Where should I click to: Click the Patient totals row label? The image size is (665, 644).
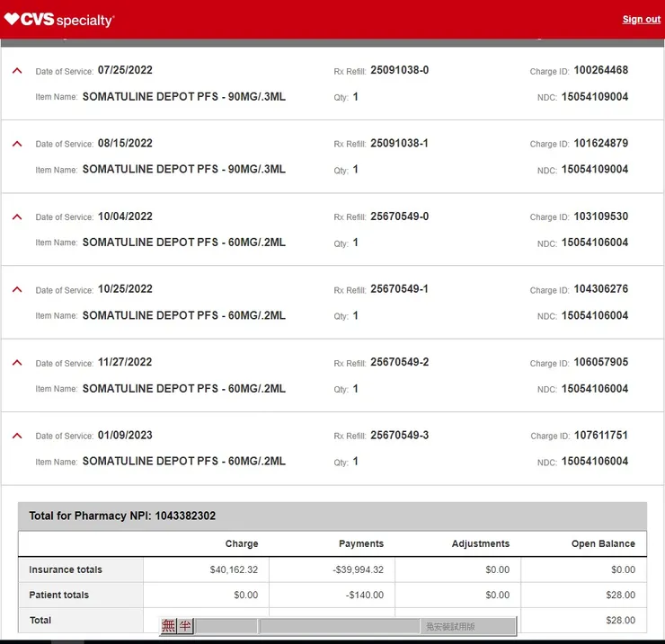[x=59, y=595]
